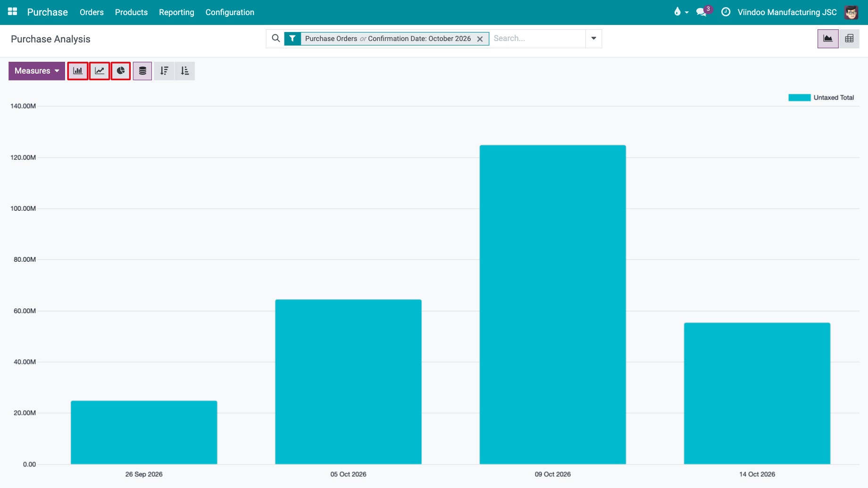Open the apps grid home menu
This screenshot has height=488, width=868.
pyautogui.click(x=13, y=12)
